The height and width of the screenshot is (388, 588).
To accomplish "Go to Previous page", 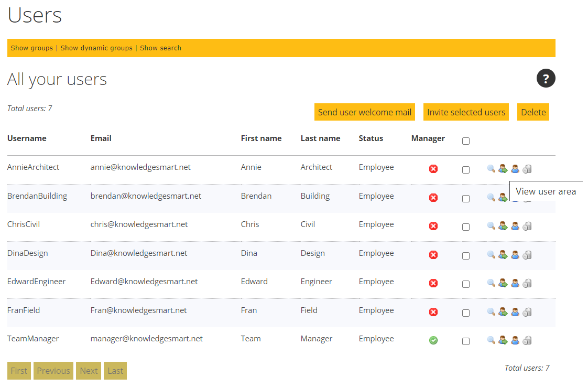I will pyautogui.click(x=53, y=371).
